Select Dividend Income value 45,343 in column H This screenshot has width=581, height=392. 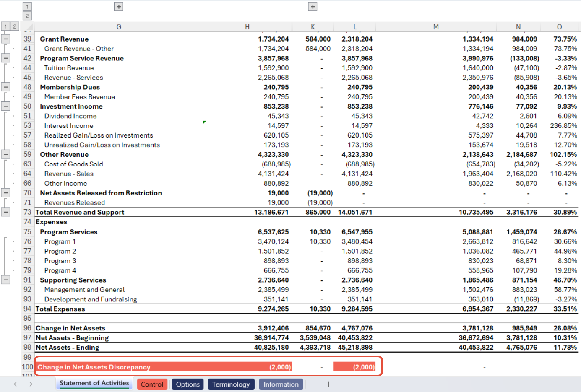(x=278, y=116)
